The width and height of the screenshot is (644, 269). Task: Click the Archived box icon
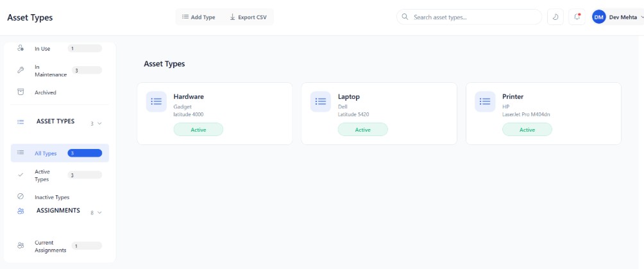[21, 92]
